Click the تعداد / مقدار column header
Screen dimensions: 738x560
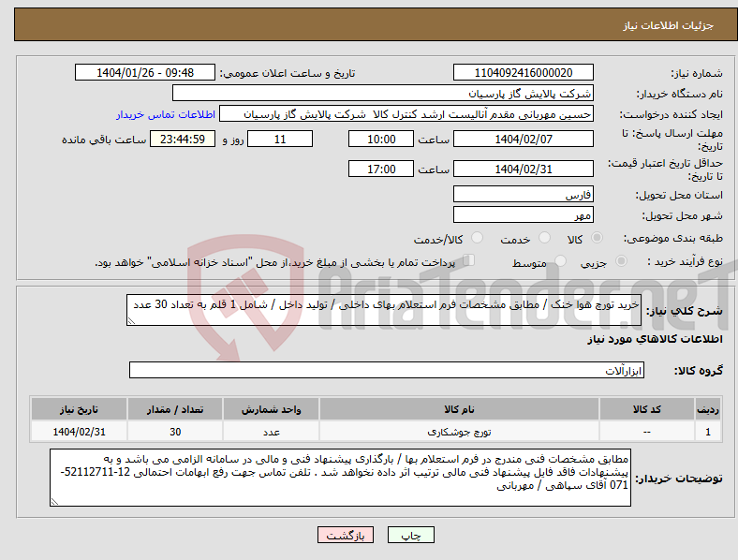pos(175,409)
